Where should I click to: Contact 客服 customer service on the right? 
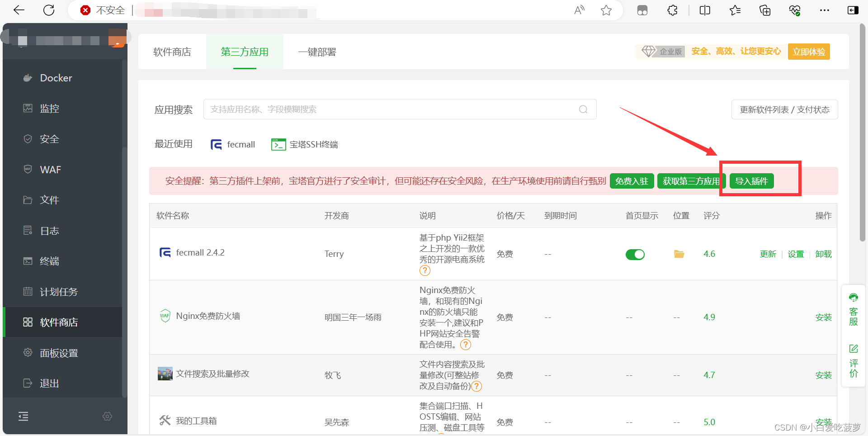point(854,309)
